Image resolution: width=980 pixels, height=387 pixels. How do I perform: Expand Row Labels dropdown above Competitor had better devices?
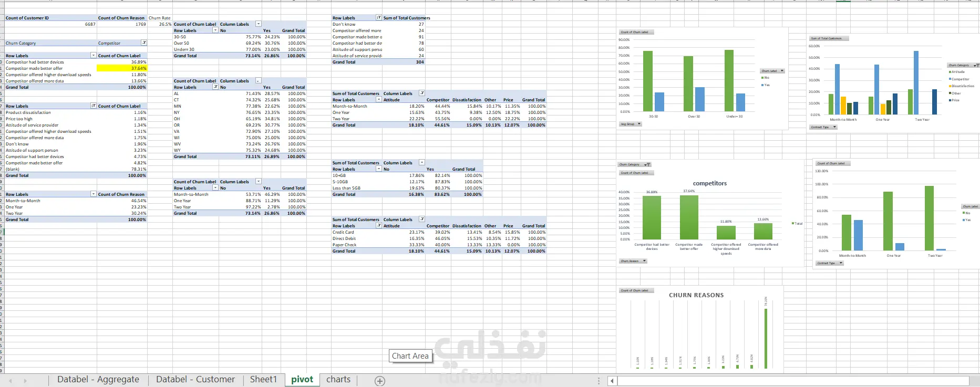pyautogui.click(x=94, y=56)
